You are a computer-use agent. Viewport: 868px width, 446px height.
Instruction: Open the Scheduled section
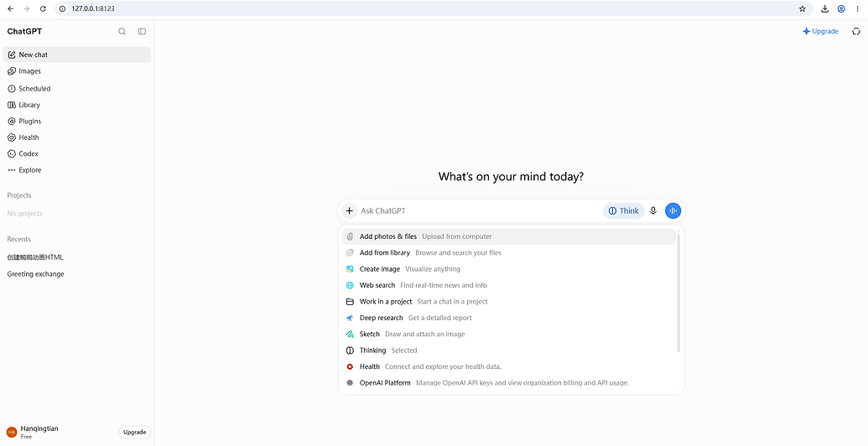click(76, 89)
